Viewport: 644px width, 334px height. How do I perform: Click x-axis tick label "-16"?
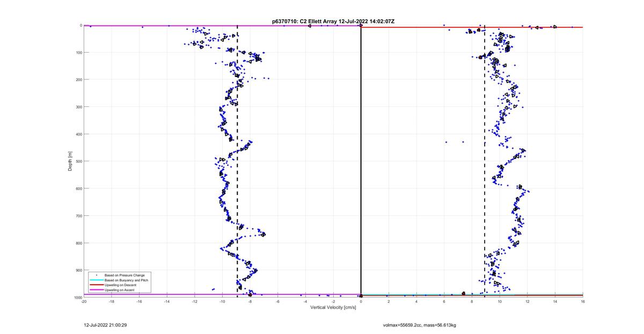139,302
